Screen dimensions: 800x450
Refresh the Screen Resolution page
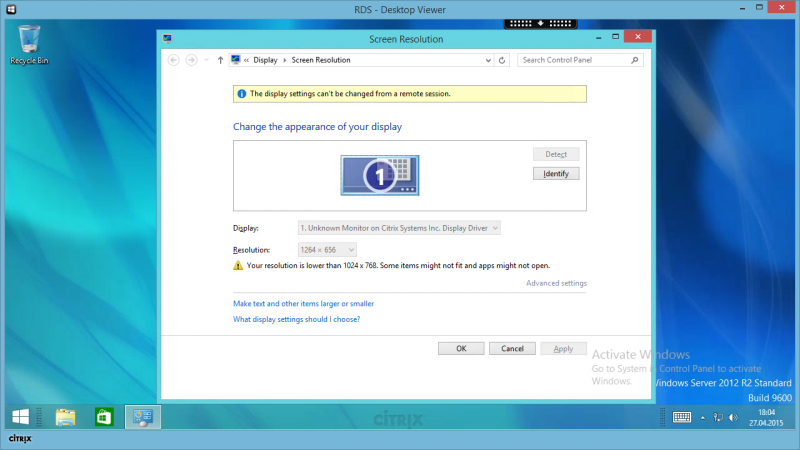click(502, 60)
